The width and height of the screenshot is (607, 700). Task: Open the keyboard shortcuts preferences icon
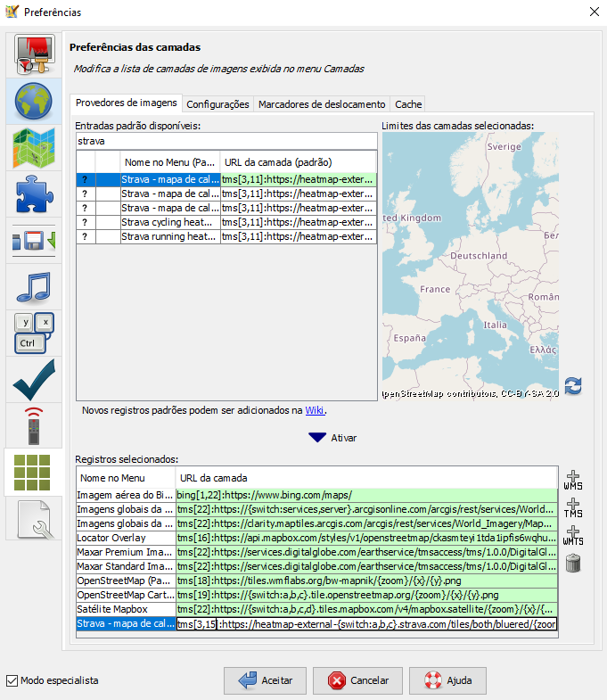pyautogui.click(x=34, y=334)
